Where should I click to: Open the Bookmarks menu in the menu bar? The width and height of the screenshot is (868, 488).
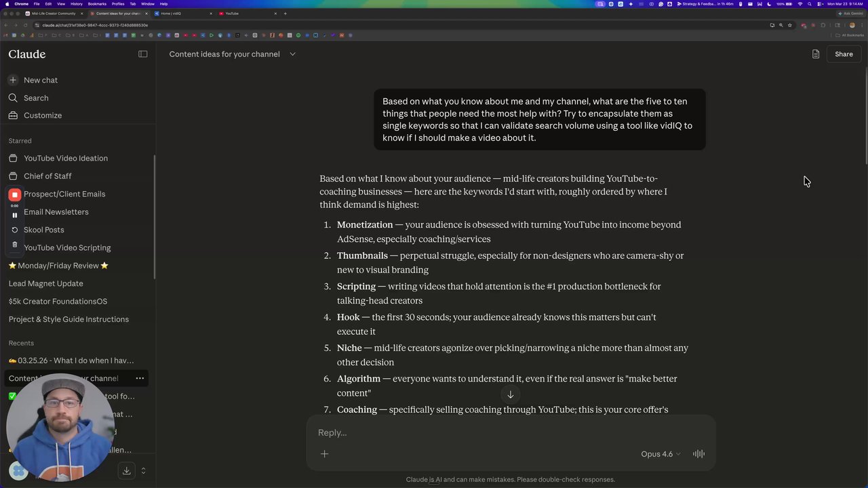97,3
